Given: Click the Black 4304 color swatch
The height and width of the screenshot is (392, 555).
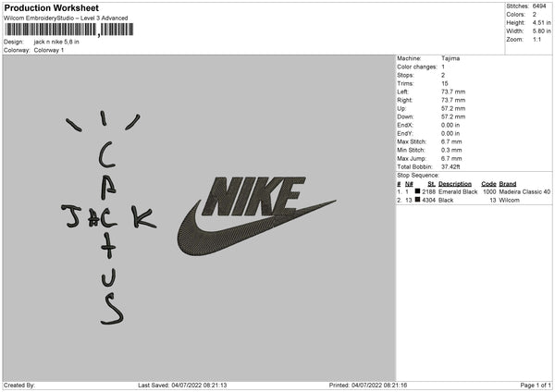Looking at the screenshot, I should tap(417, 200).
